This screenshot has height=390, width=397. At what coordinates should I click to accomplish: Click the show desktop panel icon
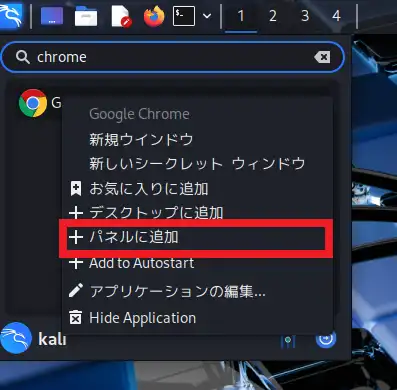coord(52,16)
